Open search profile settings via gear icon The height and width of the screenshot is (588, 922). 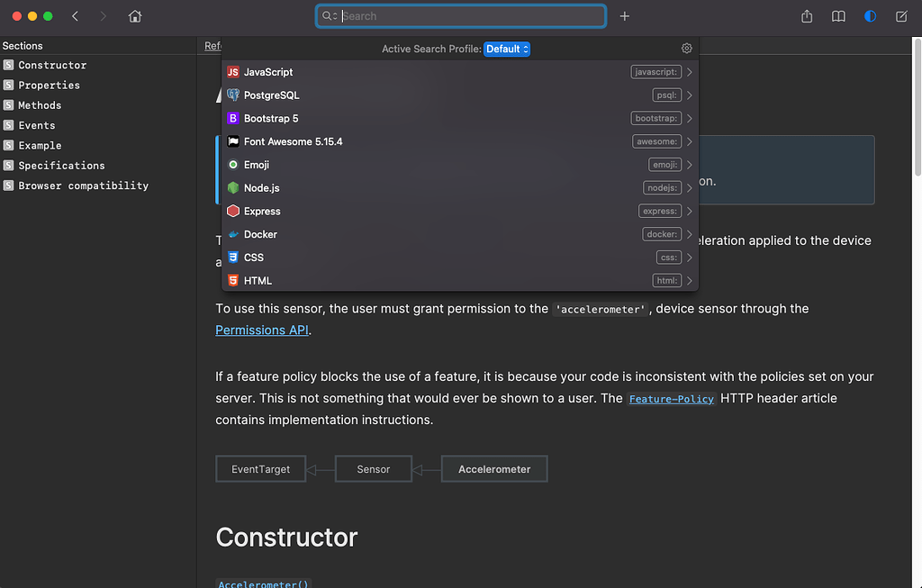point(686,48)
